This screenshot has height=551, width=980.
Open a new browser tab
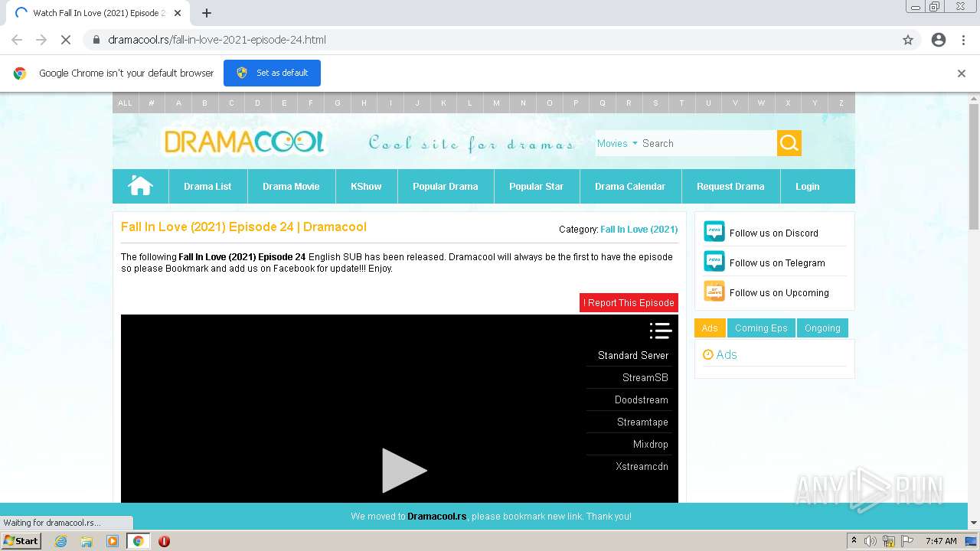(207, 13)
